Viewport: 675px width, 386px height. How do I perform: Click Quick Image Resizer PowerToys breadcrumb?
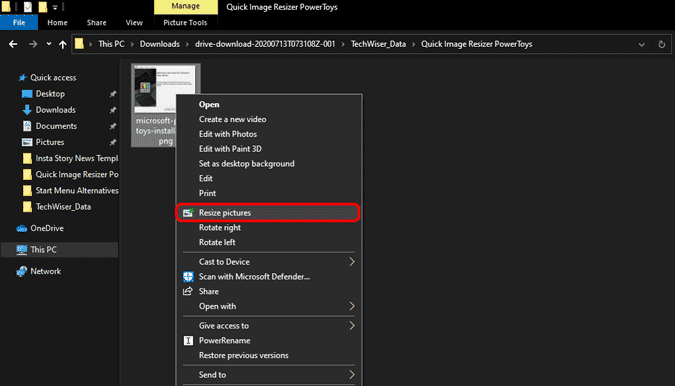(477, 44)
